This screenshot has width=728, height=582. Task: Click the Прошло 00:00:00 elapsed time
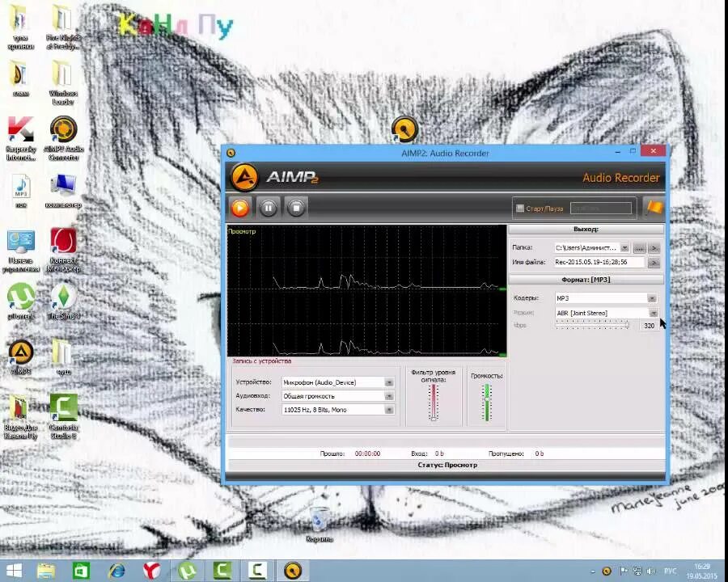pos(367,453)
